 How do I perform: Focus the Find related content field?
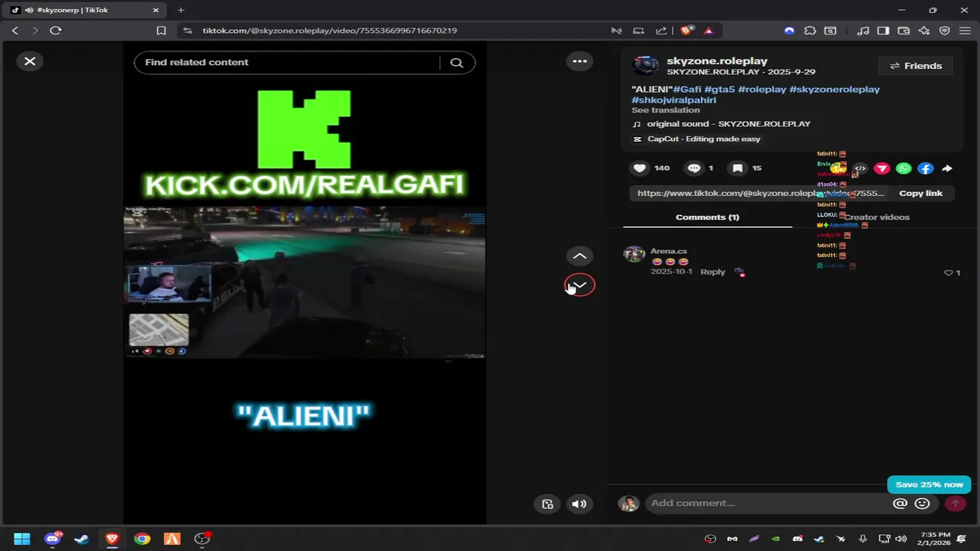[x=287, y=63]
